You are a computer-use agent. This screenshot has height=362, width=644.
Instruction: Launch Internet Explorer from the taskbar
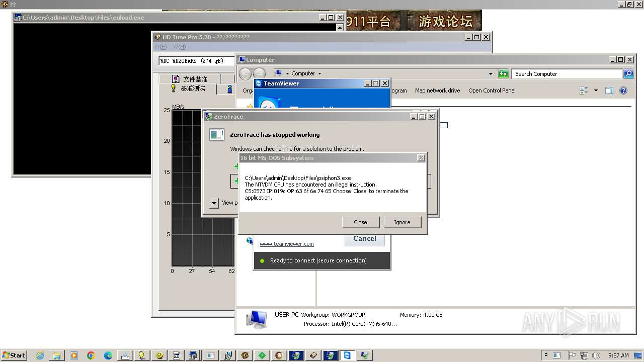pos(40,355)
